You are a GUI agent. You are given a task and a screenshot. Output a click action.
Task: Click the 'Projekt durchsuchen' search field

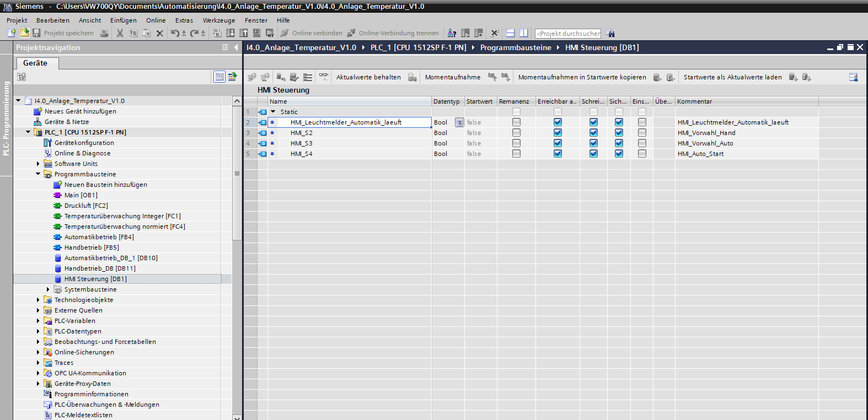click(x=568, y=34)
